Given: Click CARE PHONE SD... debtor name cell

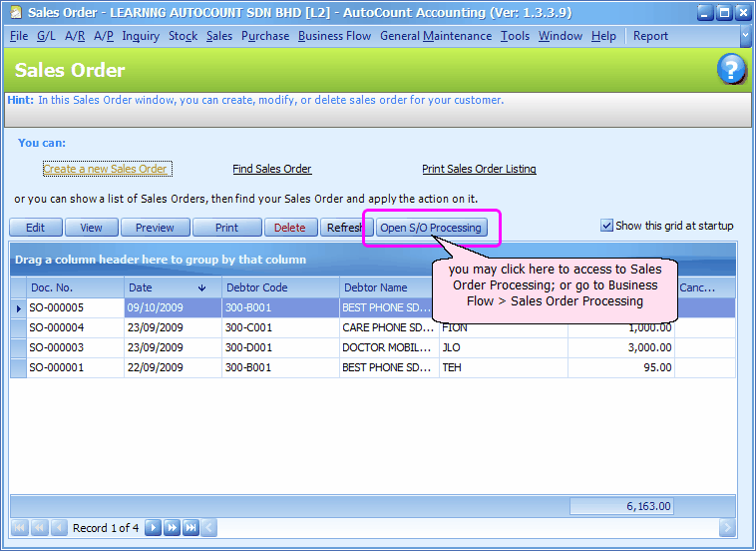Looking at the screenshot, I should coord(389,328).
